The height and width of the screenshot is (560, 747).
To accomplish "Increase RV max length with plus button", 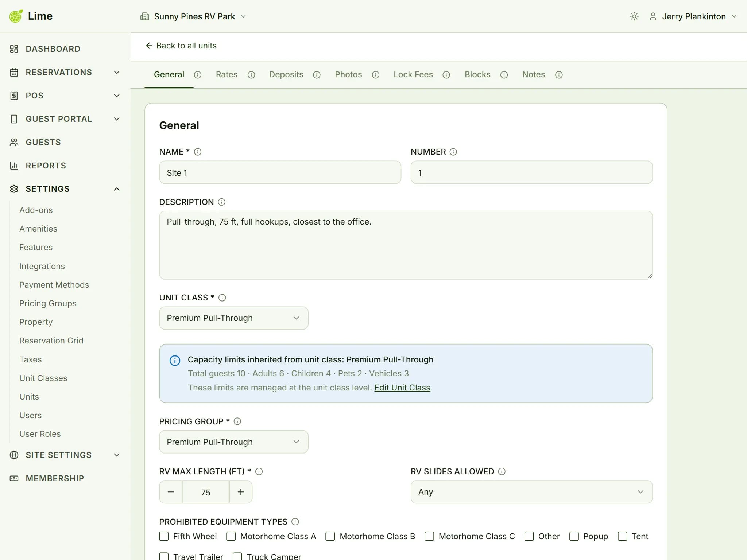I will tap(241, 492).
